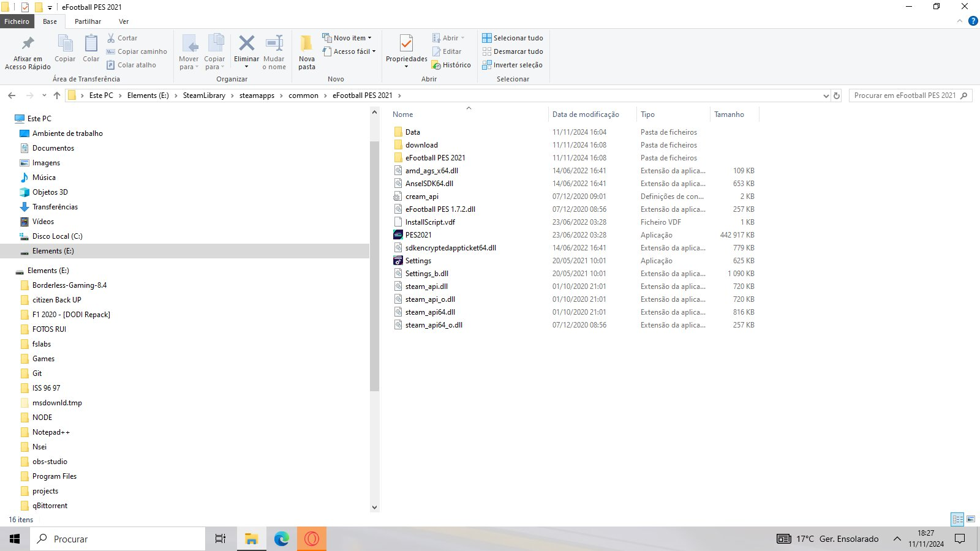Screen dimensions: 980x551
Task: Select Documentos in navigation pane
Action: pyautogui.click(x=53, y=148)
